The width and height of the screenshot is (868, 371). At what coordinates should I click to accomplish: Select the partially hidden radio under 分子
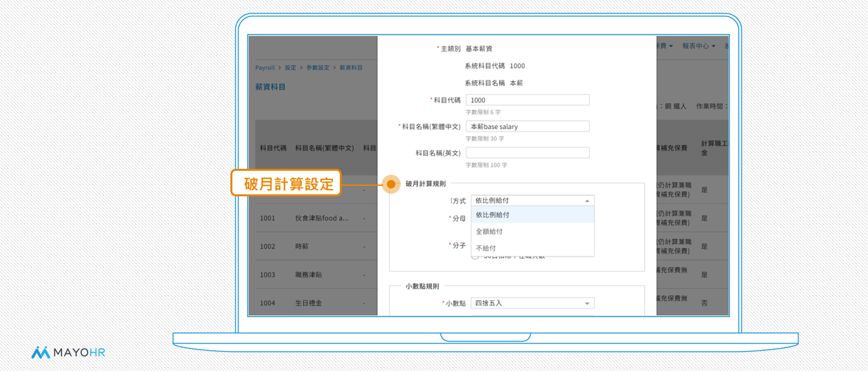point(475,256)
